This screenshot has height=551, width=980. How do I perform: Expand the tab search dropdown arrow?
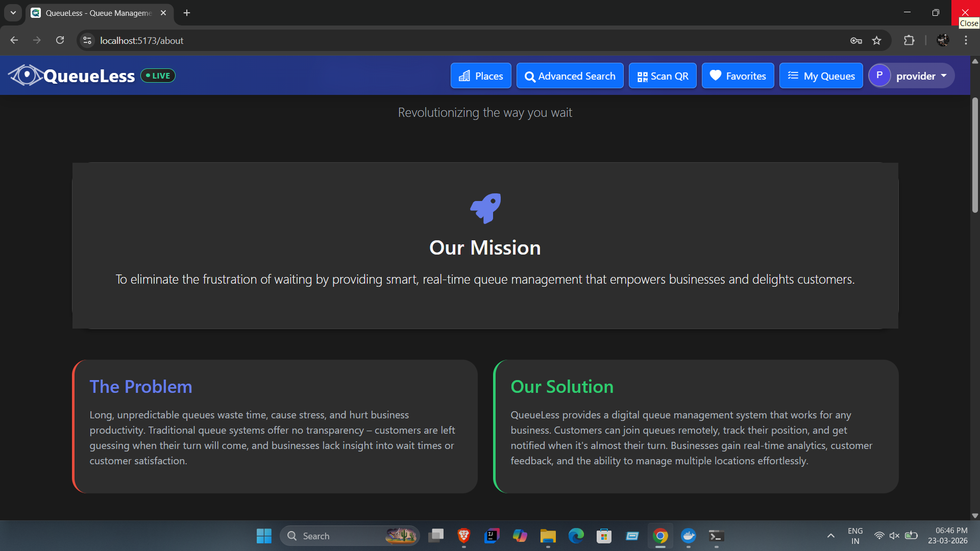coord(13,13)
